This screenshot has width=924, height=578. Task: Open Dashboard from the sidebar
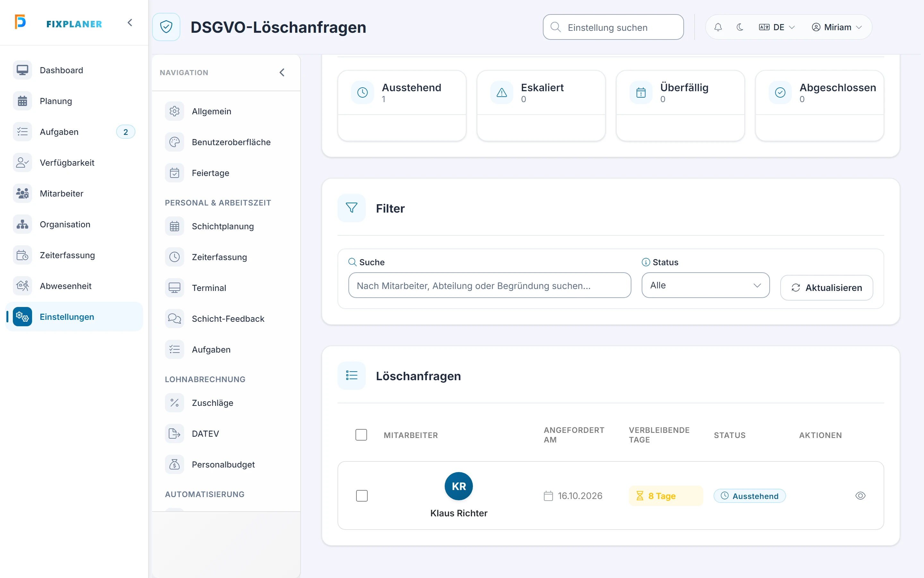[x=74, y=70]
